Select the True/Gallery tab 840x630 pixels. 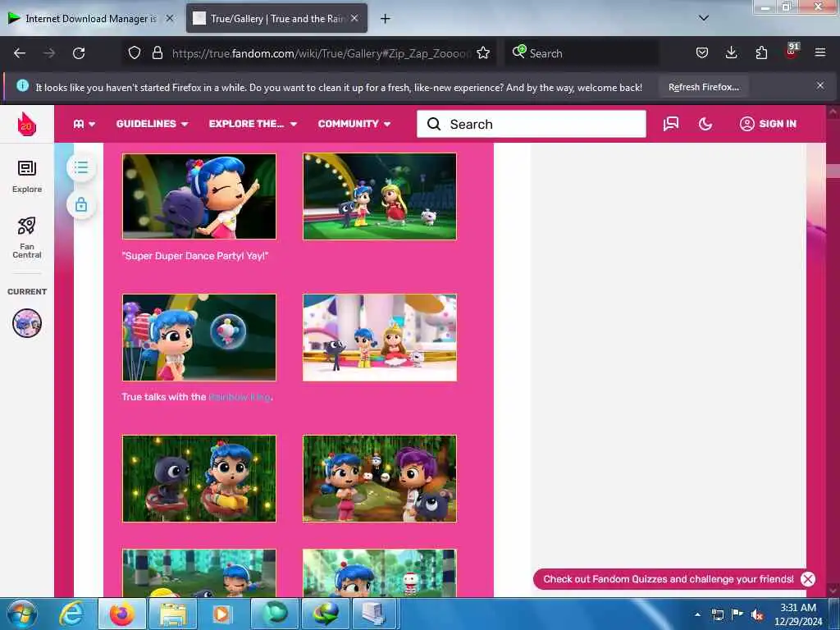271,19
